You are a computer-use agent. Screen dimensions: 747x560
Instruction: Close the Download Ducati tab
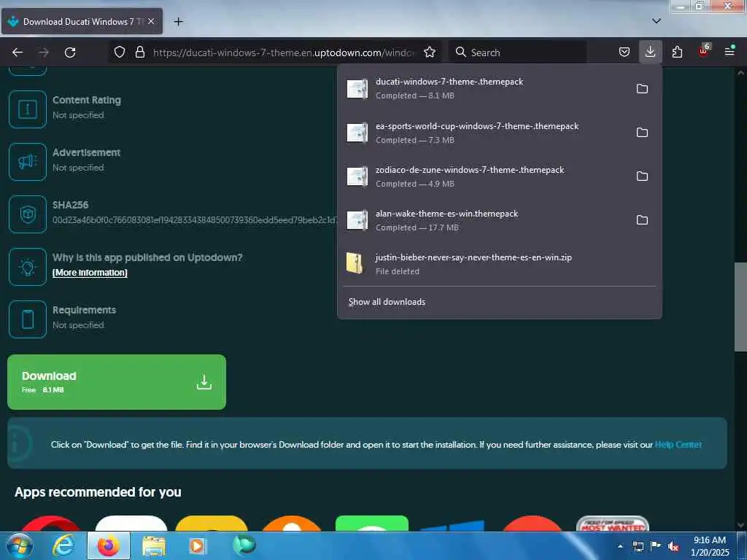tap(151, 21)
